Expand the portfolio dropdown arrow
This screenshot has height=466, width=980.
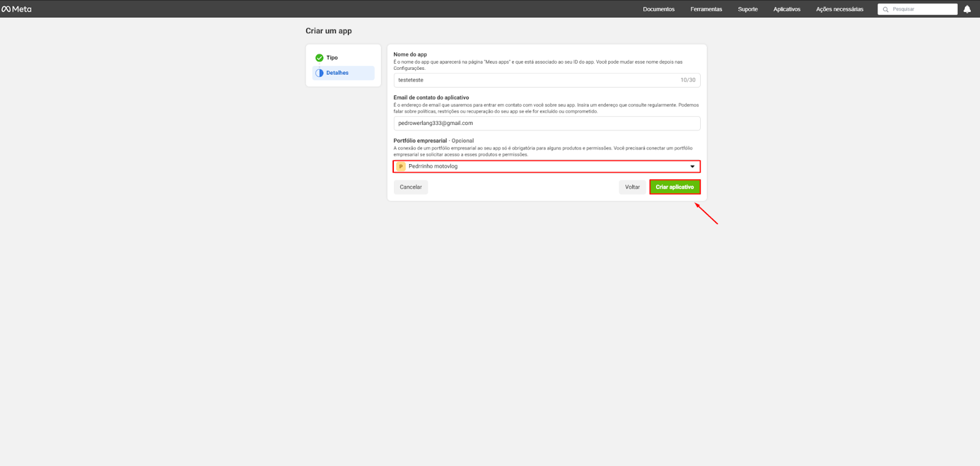coord(692,167)
